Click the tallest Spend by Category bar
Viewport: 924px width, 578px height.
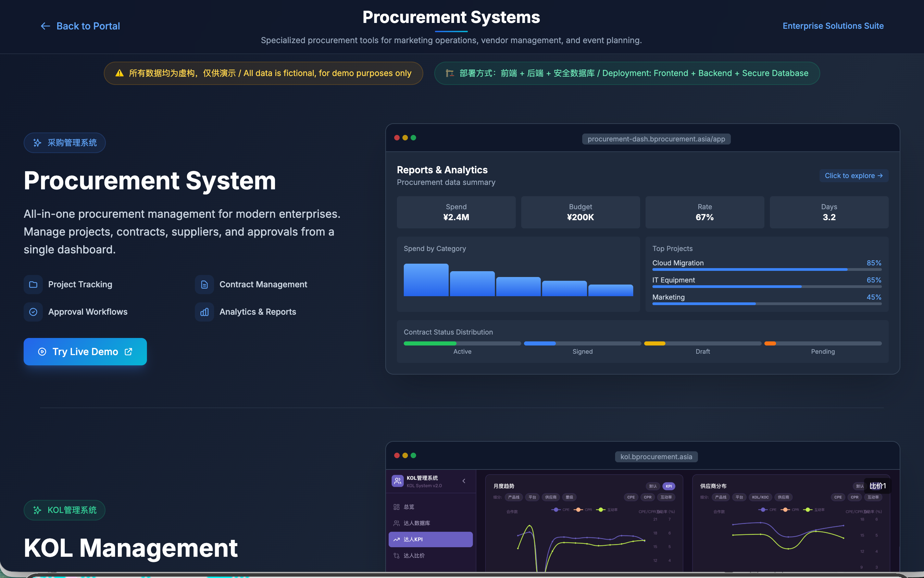(x=426, y=280)
